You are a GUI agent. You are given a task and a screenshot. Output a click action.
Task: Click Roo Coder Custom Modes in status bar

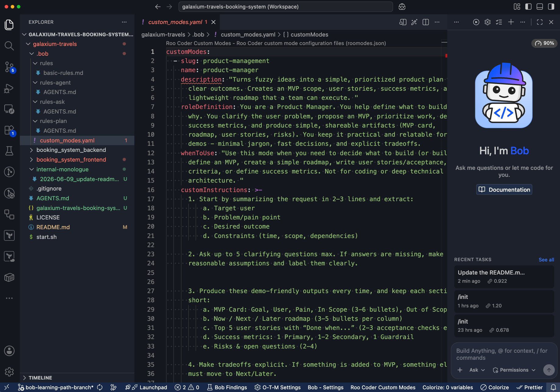383,387
